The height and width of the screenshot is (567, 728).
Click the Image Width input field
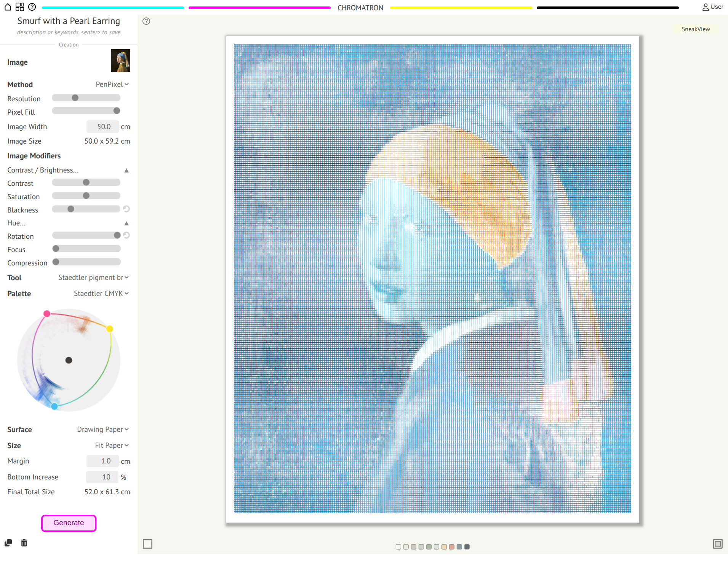[102, 127]
